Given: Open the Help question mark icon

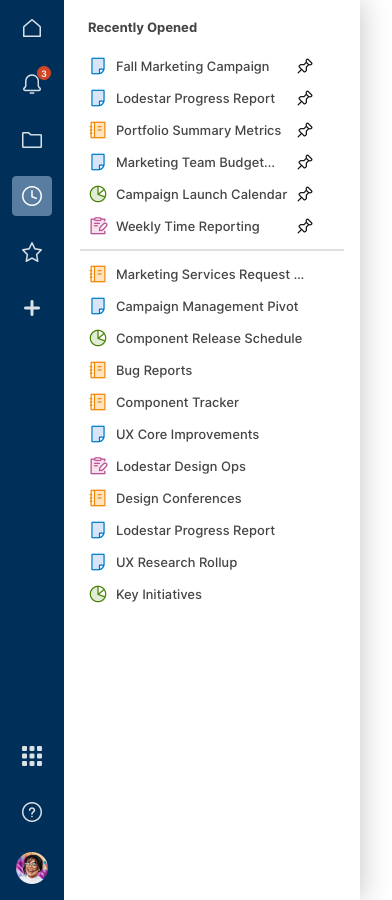Looking at the screenshot, I should (x=32, y=812).
